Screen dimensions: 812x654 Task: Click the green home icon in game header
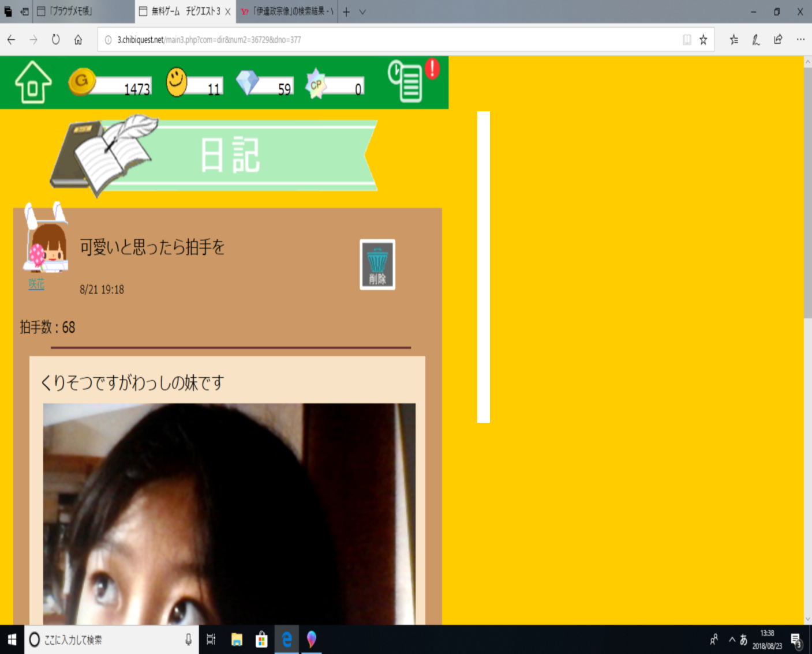tap(33, 82)
